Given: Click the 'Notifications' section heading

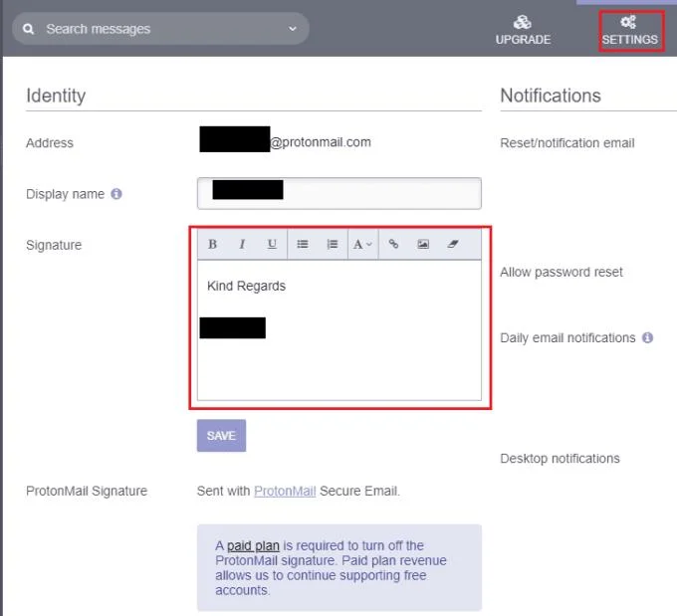Looking at the screenshot, I should 551,96.
